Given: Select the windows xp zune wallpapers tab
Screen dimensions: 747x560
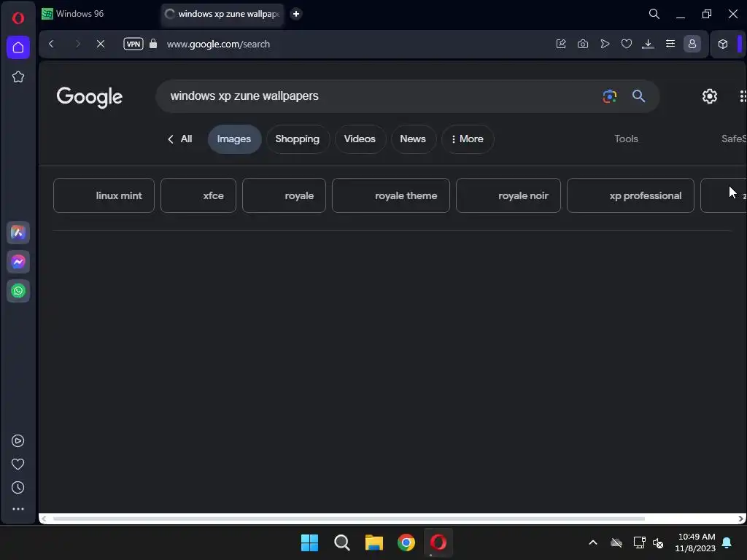Looking at the screenshot, I should pyautogui.click(x=222, y=14).
